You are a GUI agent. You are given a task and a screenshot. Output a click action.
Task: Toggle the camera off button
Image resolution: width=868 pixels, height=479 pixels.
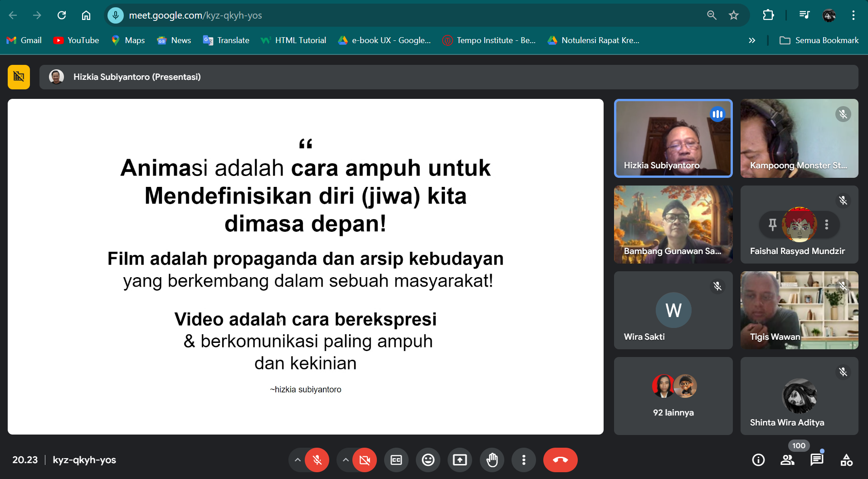point(365,460)
